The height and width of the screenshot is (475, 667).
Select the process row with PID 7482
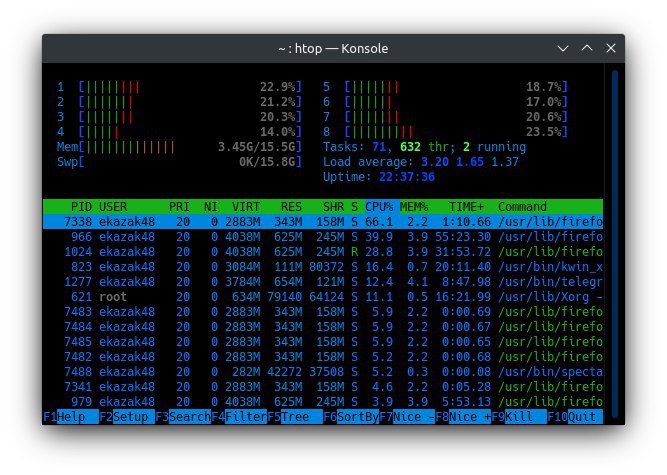pos(323,357)
